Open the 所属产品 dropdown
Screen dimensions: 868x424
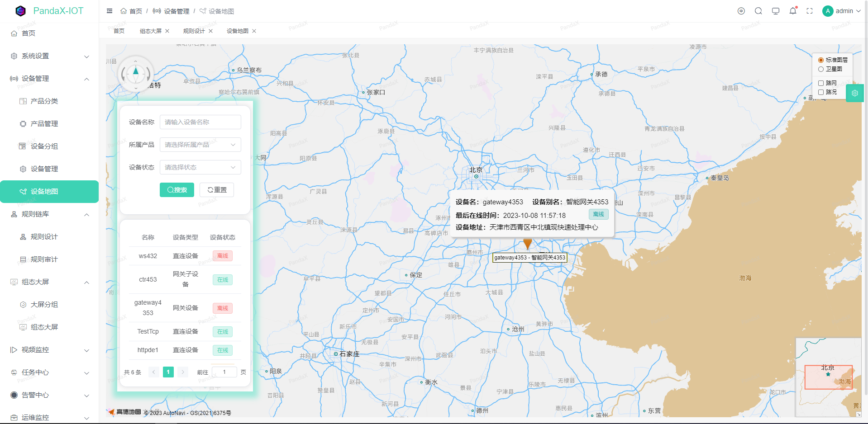pyautogui.click(x=200, y=145)
